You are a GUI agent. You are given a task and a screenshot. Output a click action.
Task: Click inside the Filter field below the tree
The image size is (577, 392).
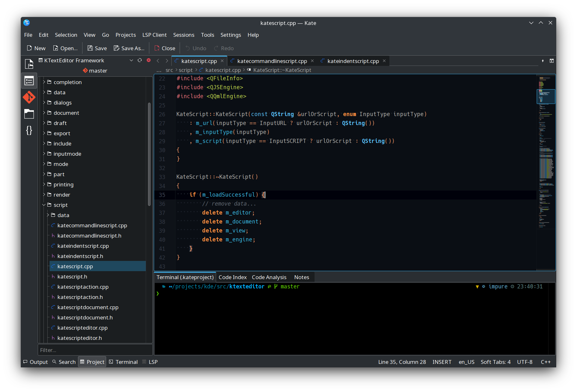[x=95, y=350]
